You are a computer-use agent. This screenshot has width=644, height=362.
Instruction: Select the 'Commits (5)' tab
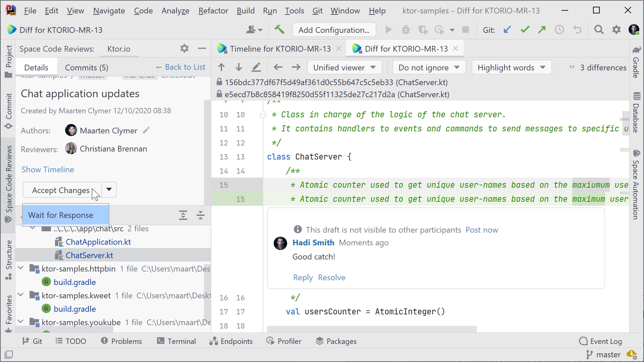86,67
